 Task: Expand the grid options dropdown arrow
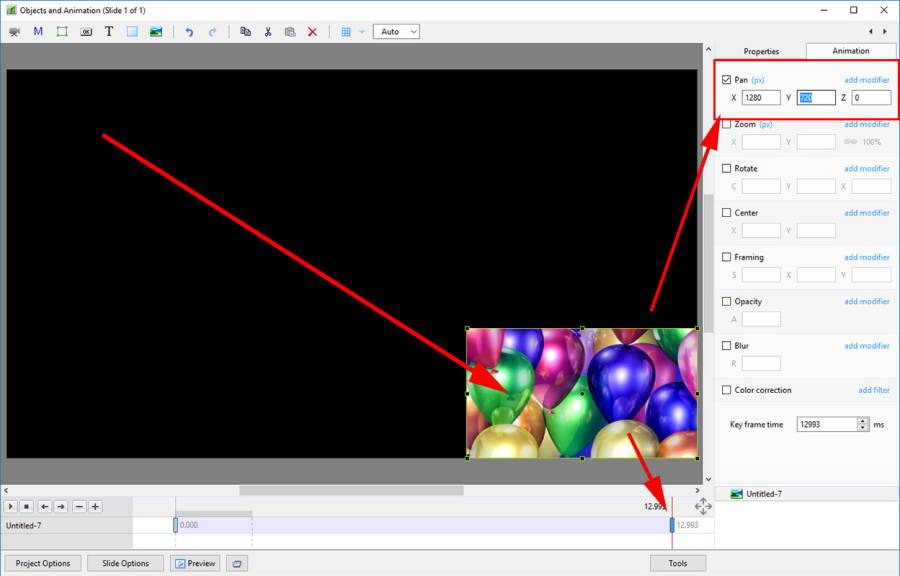coord(362,32)
